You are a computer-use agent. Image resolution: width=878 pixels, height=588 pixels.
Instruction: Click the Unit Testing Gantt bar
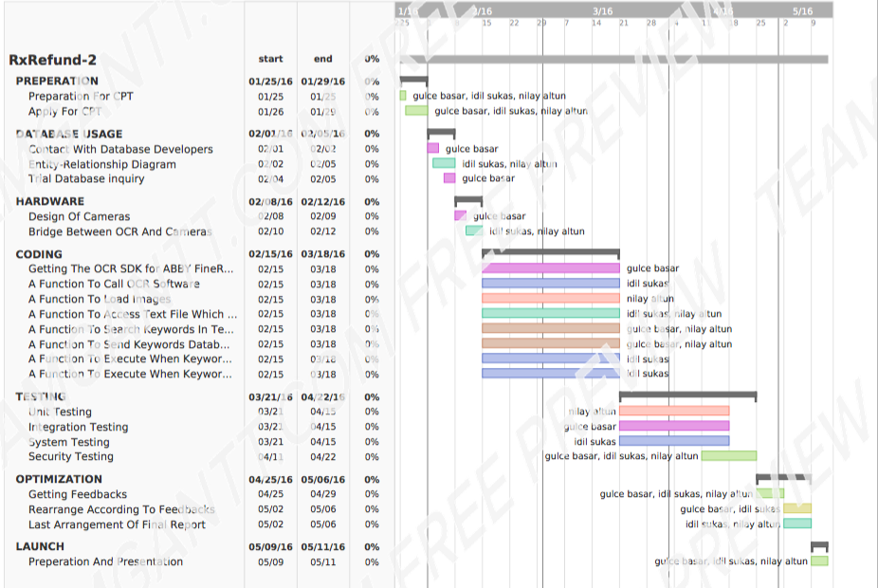(673, 412)
